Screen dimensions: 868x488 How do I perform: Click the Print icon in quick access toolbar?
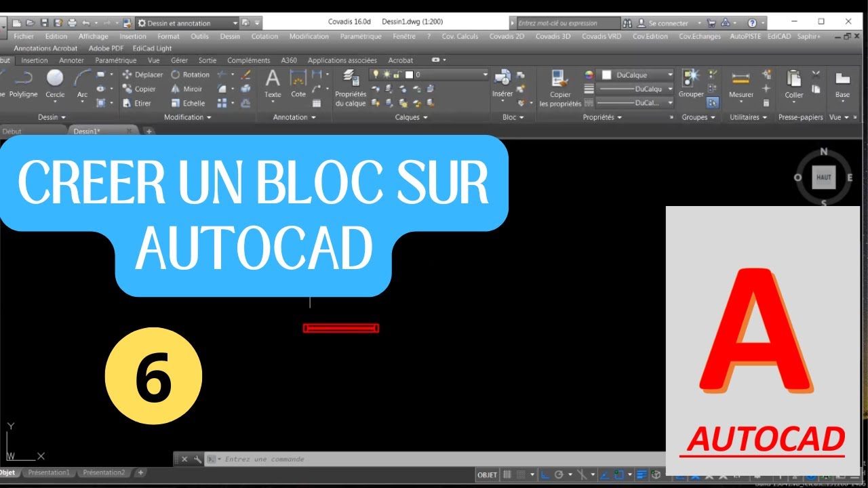pos(72,22)
